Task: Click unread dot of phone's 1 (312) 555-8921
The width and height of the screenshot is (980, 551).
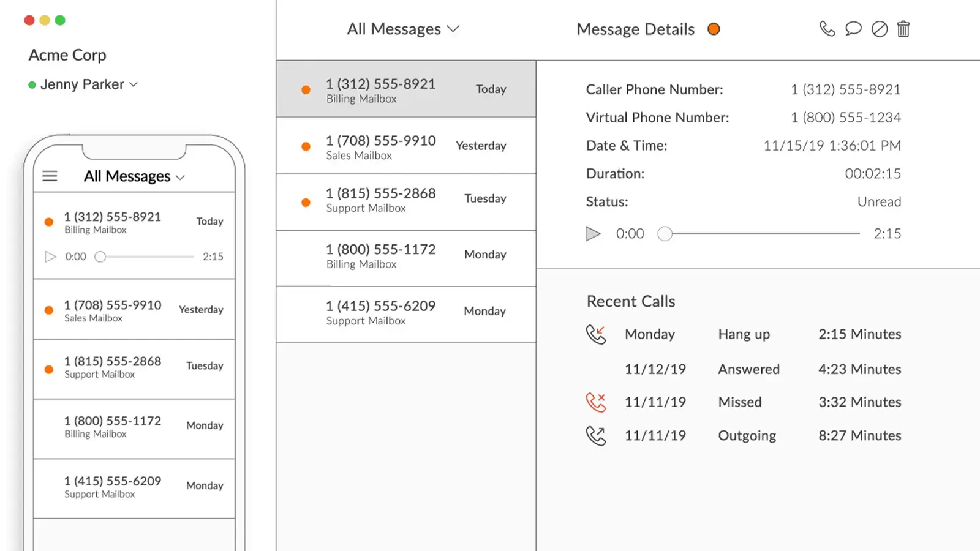Action: click(49, 222)
